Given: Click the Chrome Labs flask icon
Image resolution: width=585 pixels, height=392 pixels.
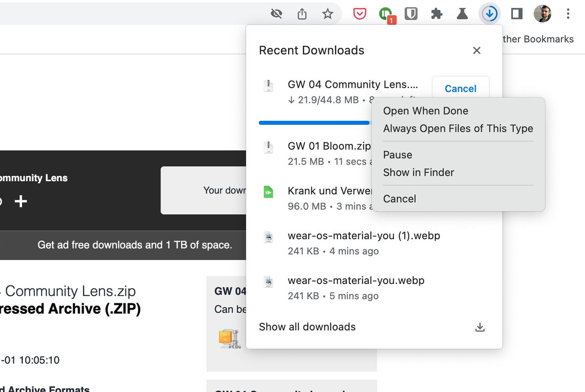Looking at the screenshot, I should point(462,14).
